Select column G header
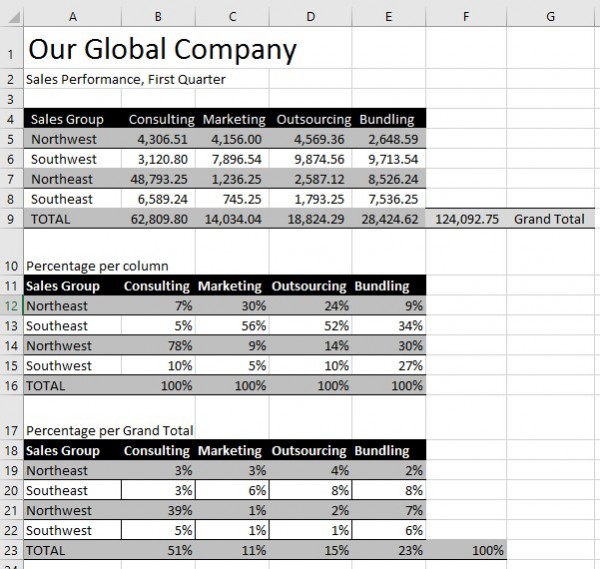The image size is (600, 569). coord(550,17)
